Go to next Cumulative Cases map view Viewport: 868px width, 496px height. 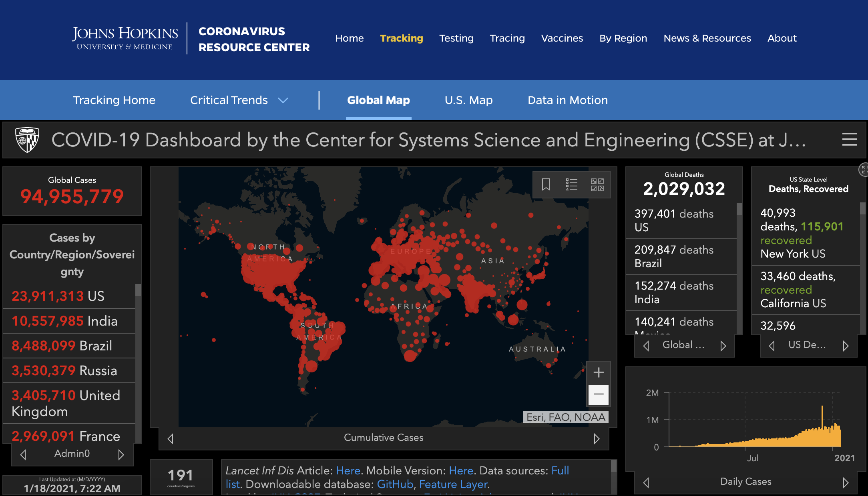(x=597, y=439)
